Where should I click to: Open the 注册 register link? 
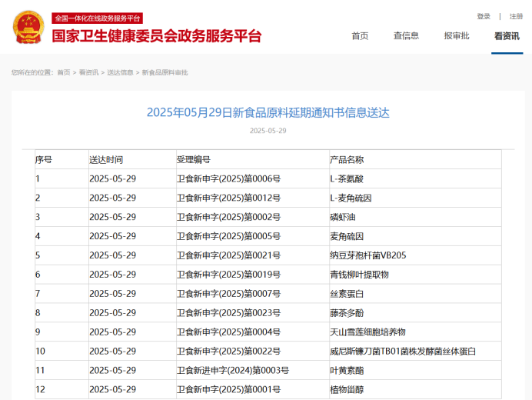[x=516, y=16]
